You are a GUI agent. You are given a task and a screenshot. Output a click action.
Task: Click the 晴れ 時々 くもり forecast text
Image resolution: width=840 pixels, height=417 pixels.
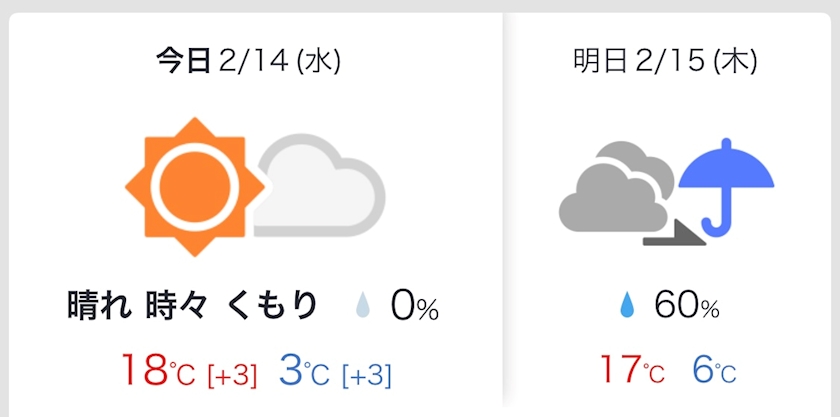[192, 307]
